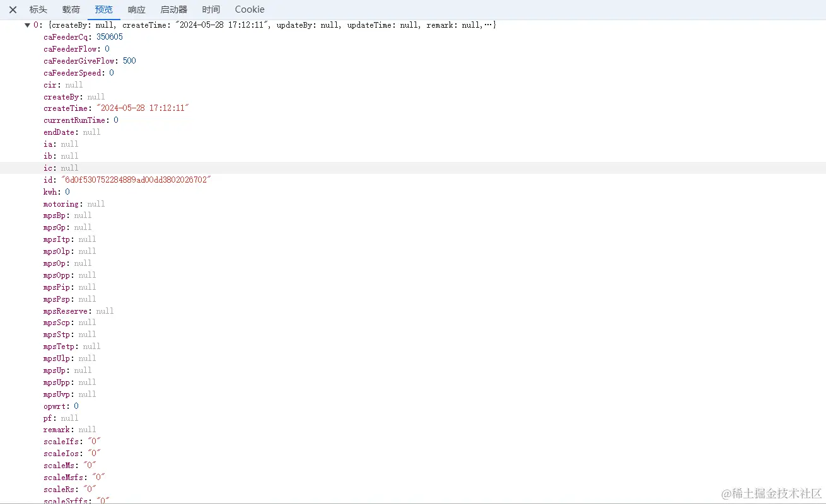Image resolution: width=826 pixels, height=504 pixels.
Task: Switch to the 响应 tab
Action: pos(137,9)
